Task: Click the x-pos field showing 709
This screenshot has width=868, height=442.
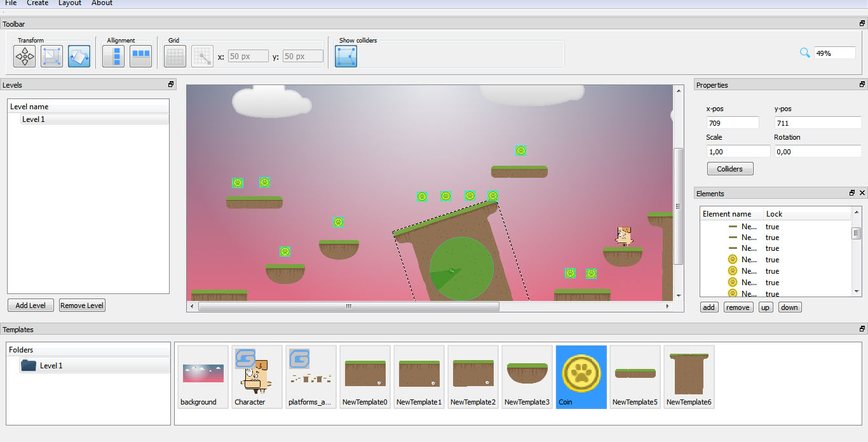Action: [x=733, y=123]
